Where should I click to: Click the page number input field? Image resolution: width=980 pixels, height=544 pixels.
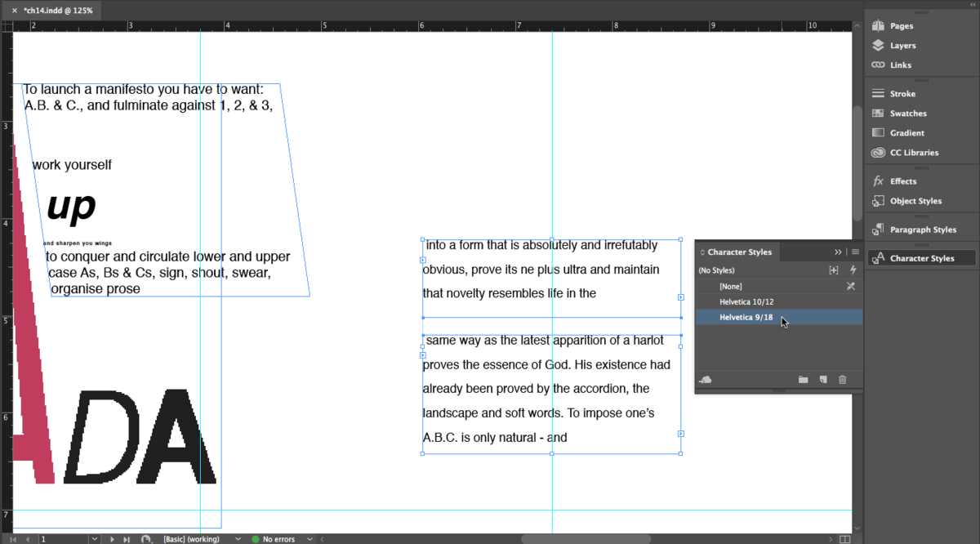point(64,539)
